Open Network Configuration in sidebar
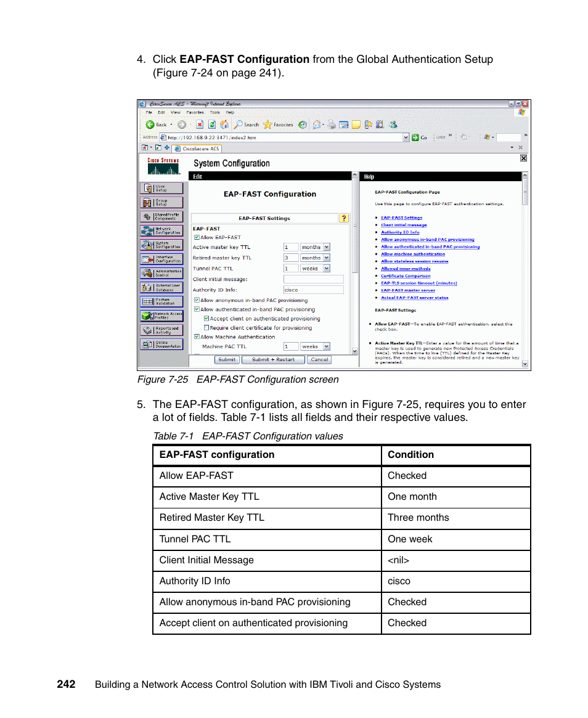Screen dimensions: 588x718 161,230
